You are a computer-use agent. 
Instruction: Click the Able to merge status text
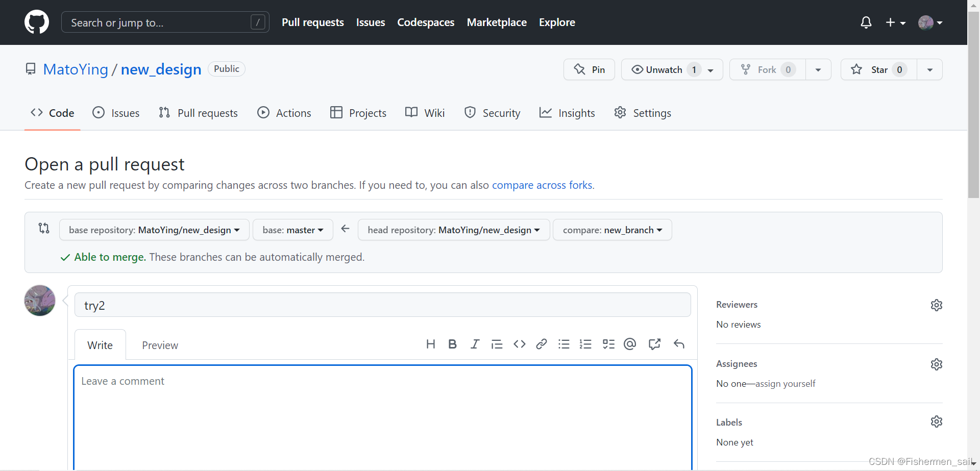pos(110,257)
